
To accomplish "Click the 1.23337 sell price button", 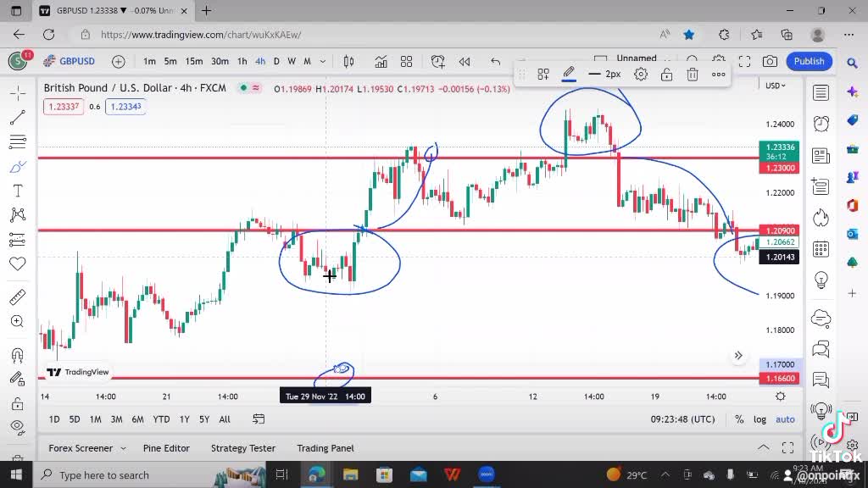I will click(x=64, y=106).
